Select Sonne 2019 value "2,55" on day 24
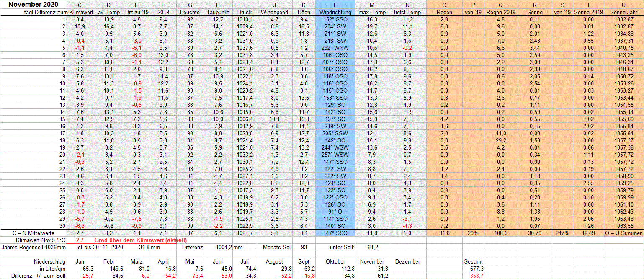This screenshot has width=644, height=279. [588, 183]
